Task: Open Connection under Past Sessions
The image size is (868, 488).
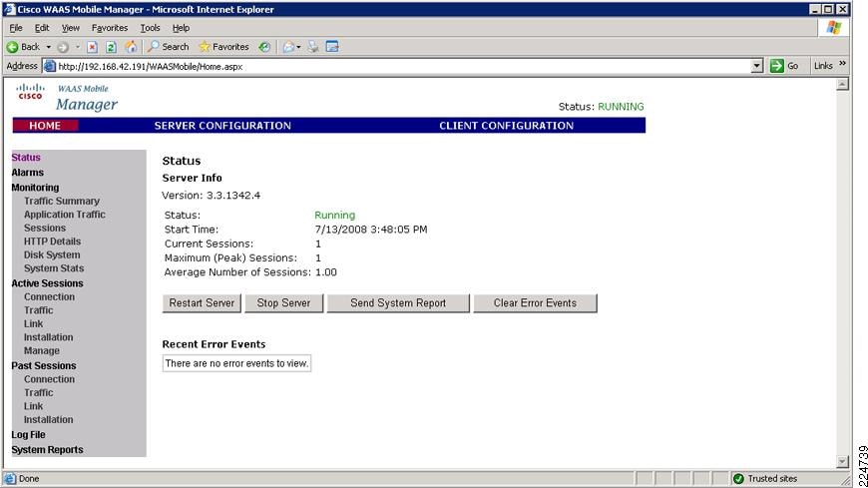Action: point(49,379)
